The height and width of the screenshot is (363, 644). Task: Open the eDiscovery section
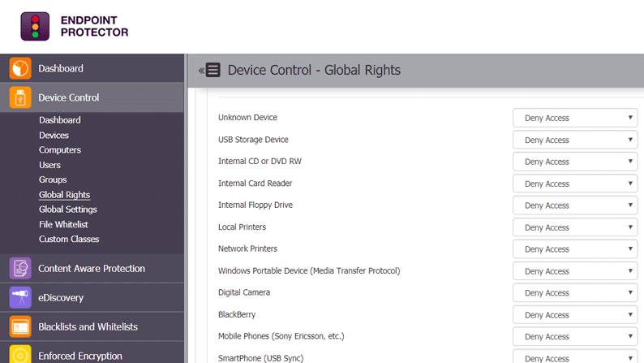[92, 297]
